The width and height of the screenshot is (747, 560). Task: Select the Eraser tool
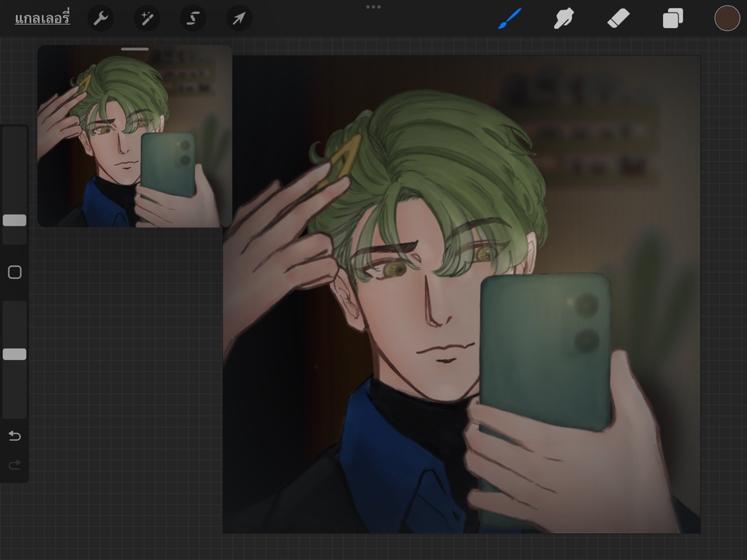(619, 19)
